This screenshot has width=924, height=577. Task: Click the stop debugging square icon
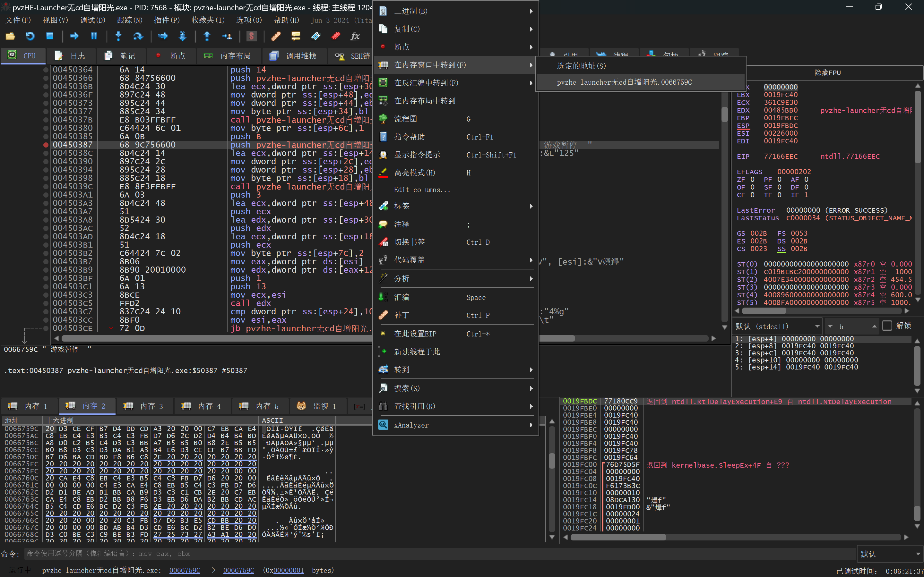click(x=50, y=36)
